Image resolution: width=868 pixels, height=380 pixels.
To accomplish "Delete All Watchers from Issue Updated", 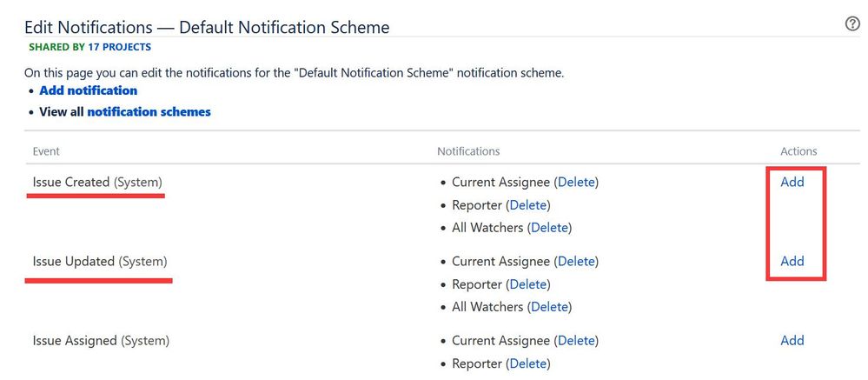I will click(x=550, y=307).
